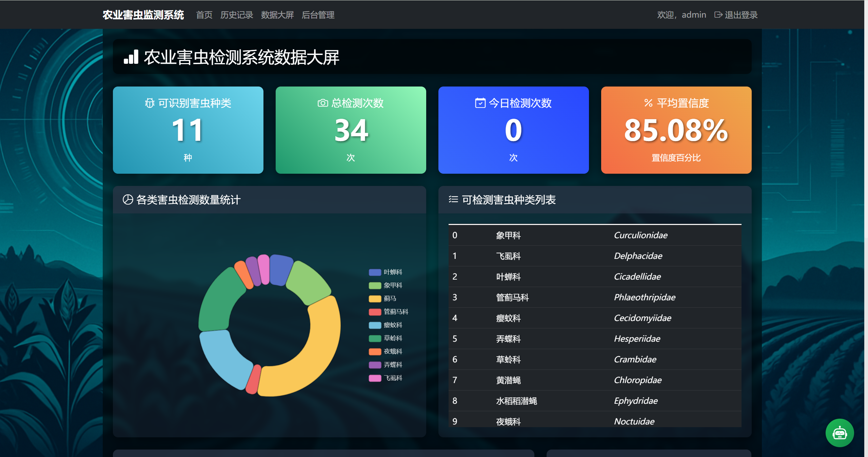Click 退出登录 to log out
Viewport: 868px width, 457px height.
(741, 15)
